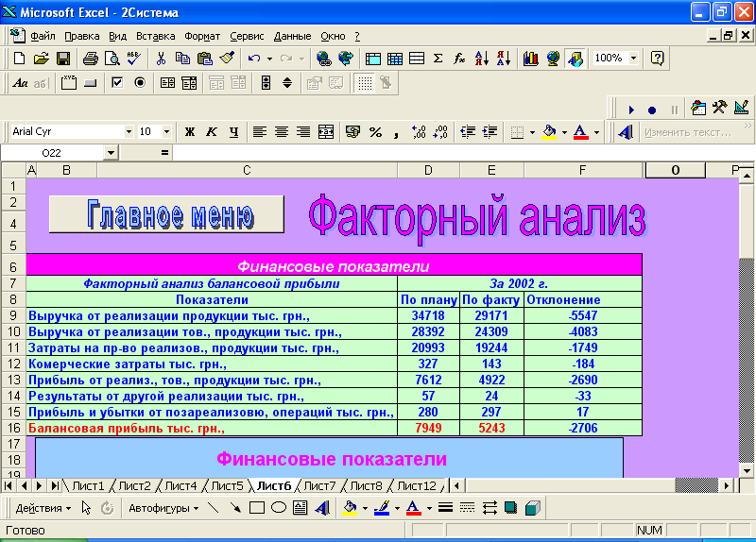
Task: Open the Автофигуры dropdown
Action: point(163,508)
